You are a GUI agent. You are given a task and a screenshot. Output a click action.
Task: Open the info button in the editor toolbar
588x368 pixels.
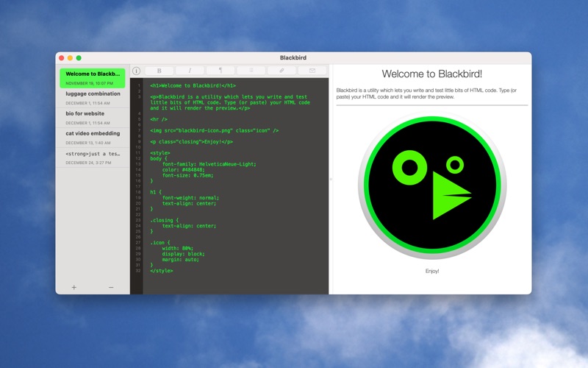tap(137, 71)
